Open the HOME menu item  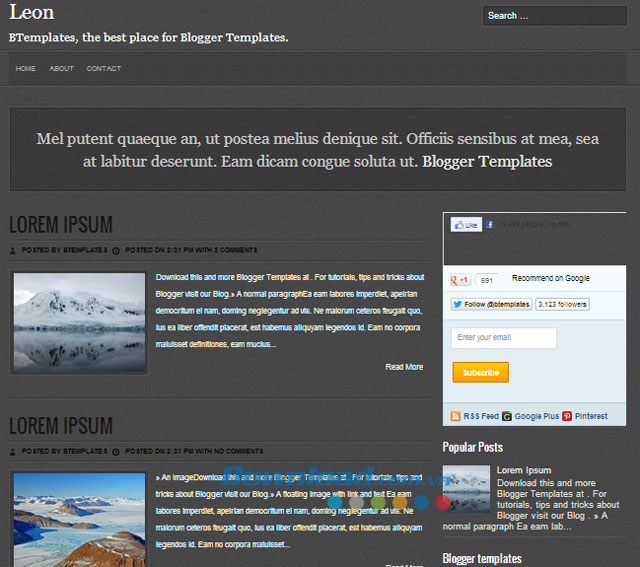tap(25, 69)
